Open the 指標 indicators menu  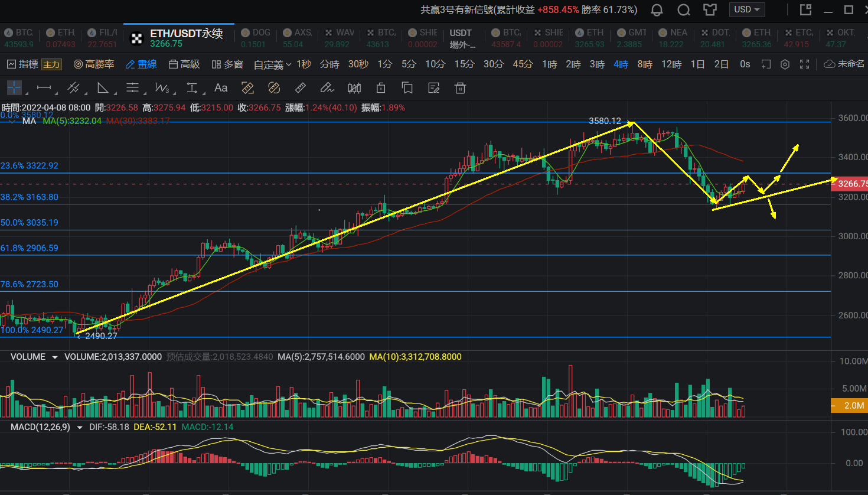coord(22,64)
